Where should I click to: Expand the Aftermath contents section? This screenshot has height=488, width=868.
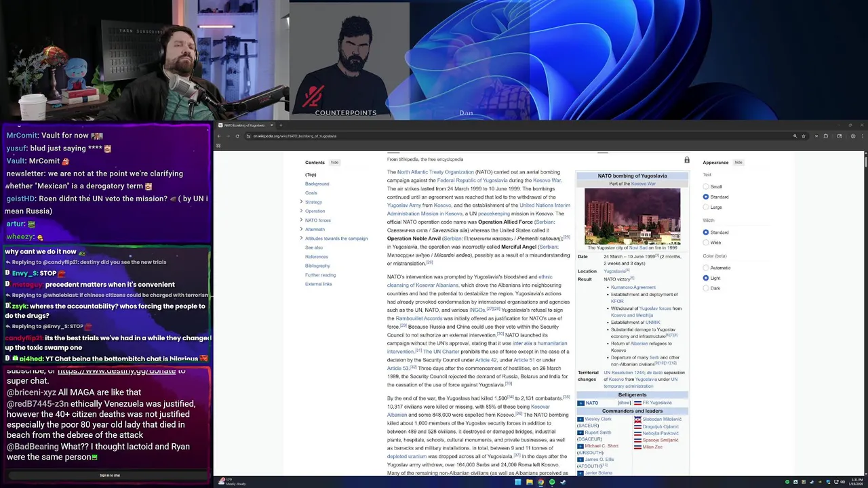[301, 229]
